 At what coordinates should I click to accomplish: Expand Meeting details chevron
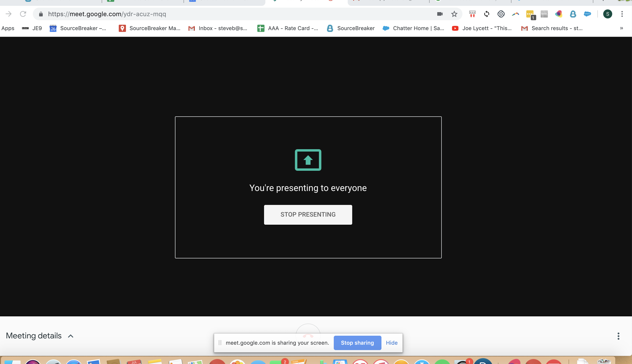(71, 336)
